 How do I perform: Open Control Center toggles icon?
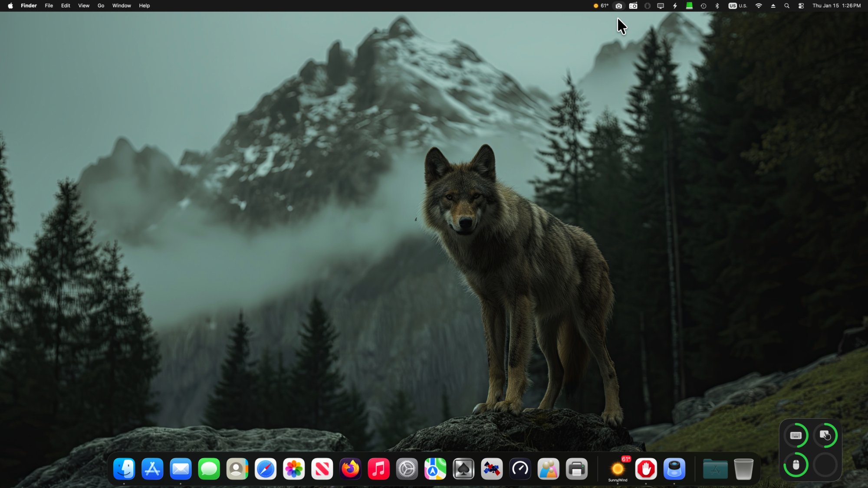801,6
